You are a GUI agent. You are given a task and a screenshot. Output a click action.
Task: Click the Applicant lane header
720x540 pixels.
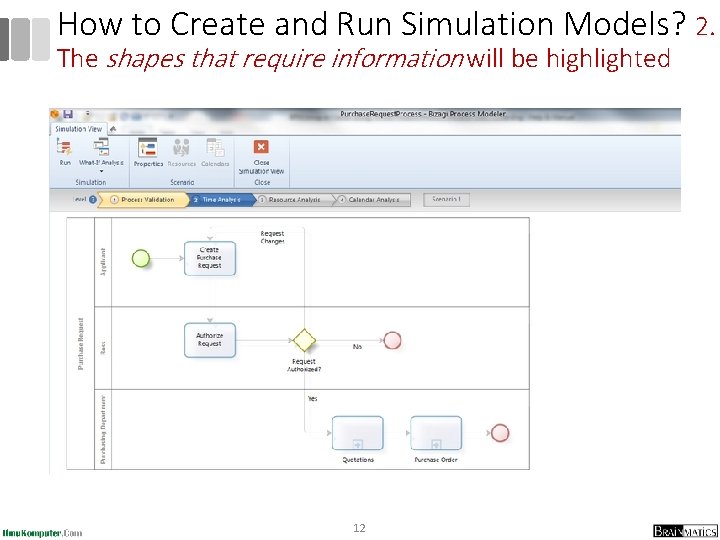pos(103,262)
